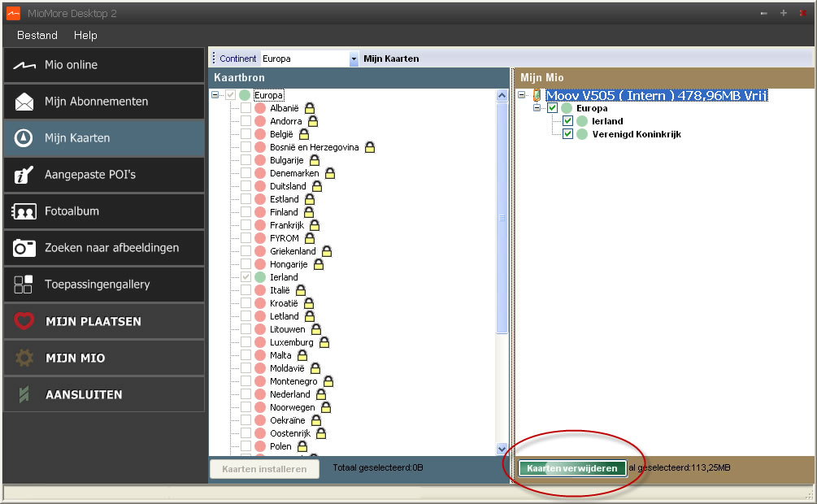Uncheck Ierland in the Mijn Mio panel

568,121
